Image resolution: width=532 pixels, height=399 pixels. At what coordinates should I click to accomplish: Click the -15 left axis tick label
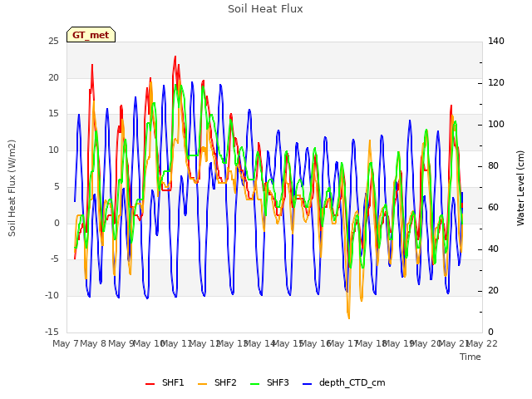[x=52, y=332]
